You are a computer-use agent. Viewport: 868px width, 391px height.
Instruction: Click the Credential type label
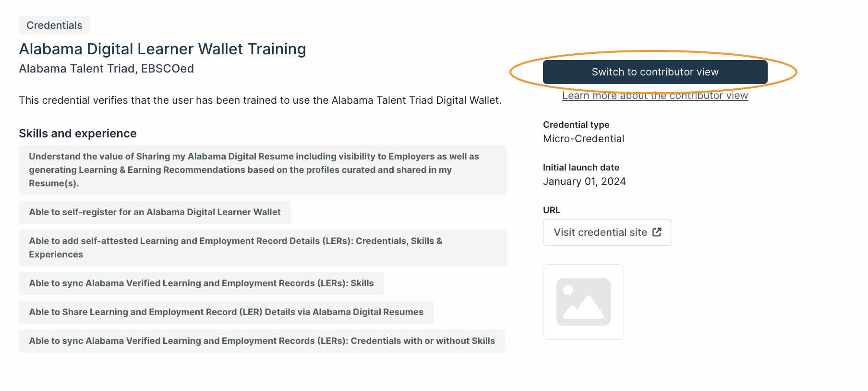click(x=576, y=125)
